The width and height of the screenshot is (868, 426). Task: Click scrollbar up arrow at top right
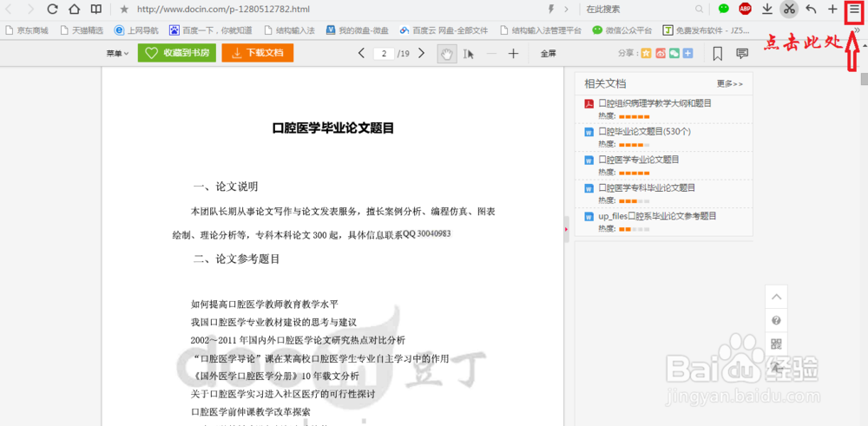pos(865,46)
